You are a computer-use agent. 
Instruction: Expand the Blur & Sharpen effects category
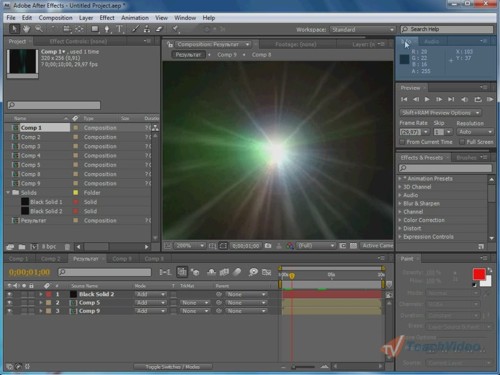(400, 204)
